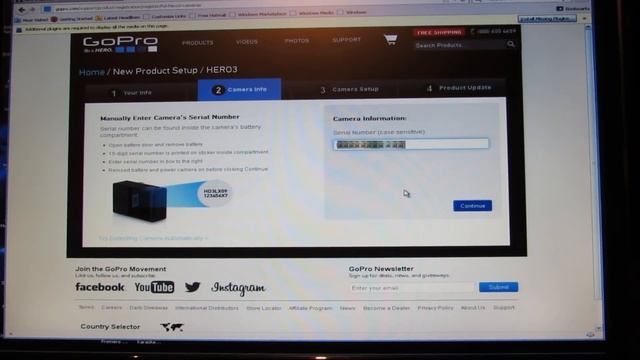Go to step 4 Product Update tab
Viewport: 640px width, 360px height.
459,88
